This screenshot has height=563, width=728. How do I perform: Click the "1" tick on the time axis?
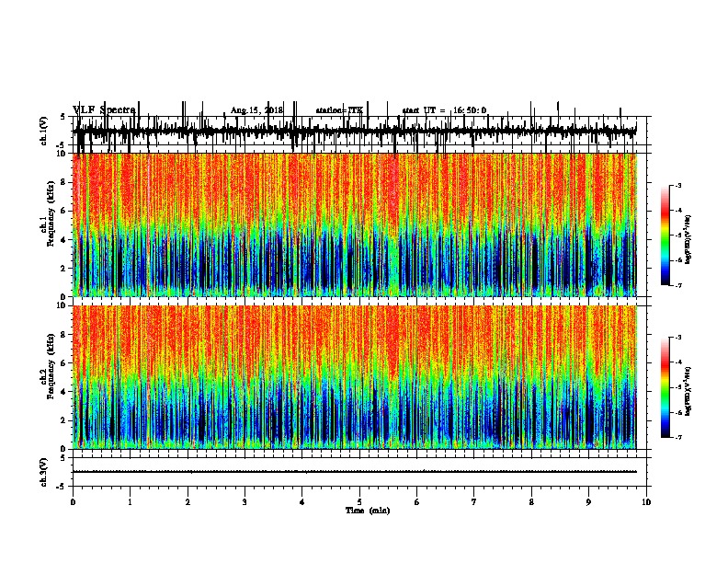[131, 502]
